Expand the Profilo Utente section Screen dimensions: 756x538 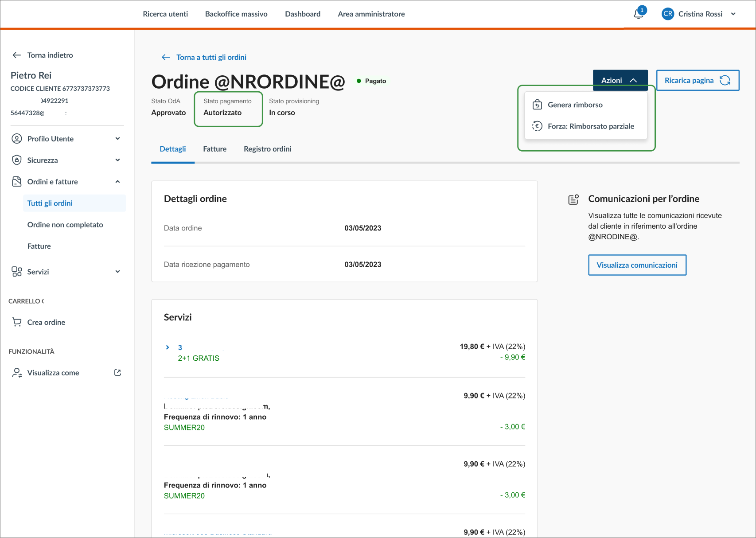coord(117,139)
